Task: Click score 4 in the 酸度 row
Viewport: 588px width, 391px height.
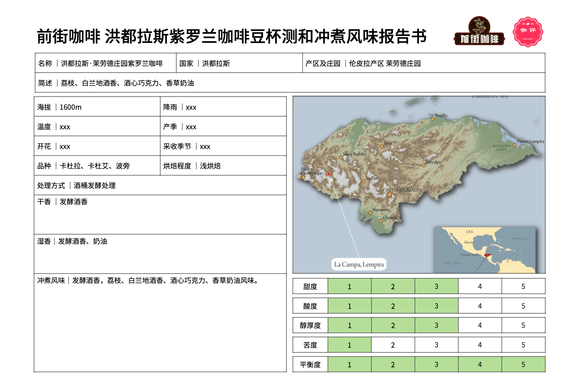Action: coord(480,306)
